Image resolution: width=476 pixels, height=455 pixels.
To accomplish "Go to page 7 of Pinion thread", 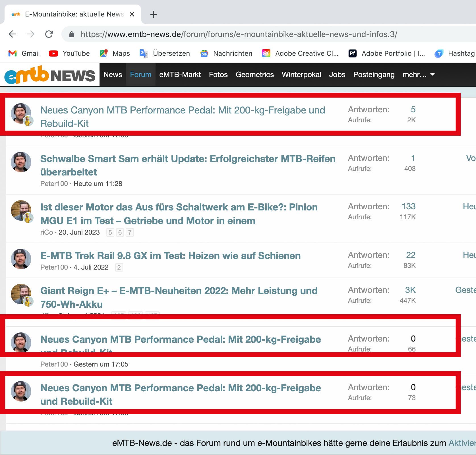I will click(130, 233).
